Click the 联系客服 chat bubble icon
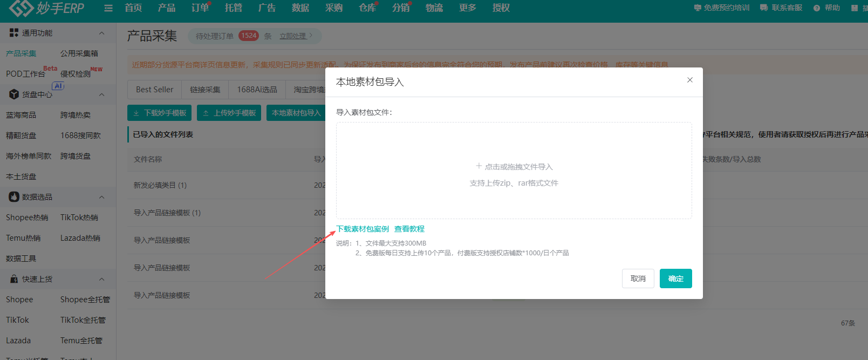This screenshot has height=360, width=868. (x=764, y=8)
